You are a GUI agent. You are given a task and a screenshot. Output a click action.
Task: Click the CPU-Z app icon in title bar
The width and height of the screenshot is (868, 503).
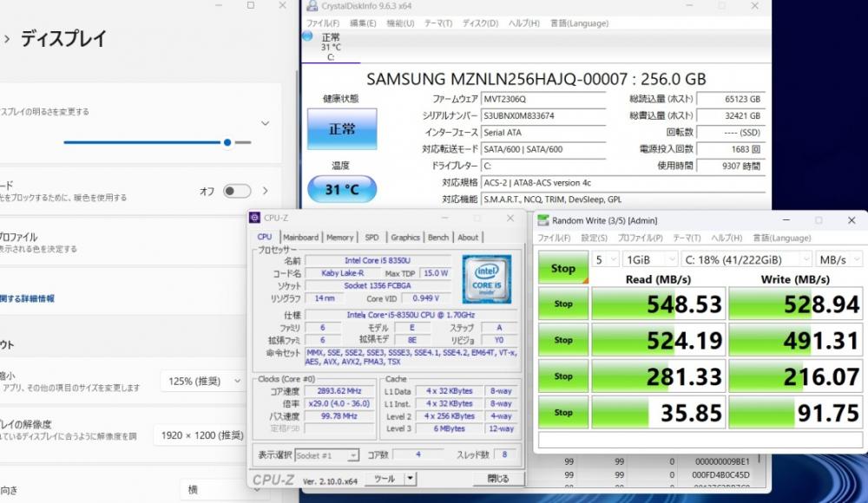(x=254, y=218)
